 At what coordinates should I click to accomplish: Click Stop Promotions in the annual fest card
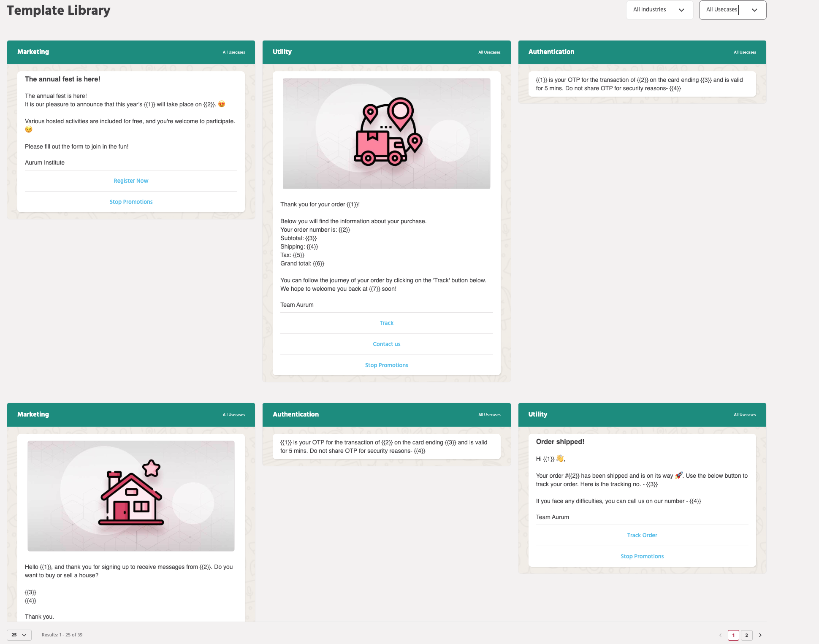click(131, 202)
